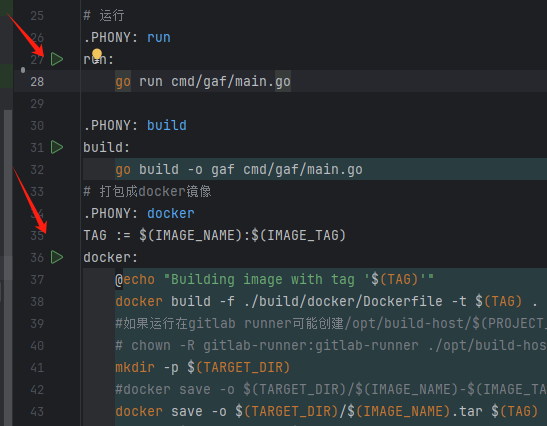Click the blue 'run' target after .PHONY
The image size is (547, 426).
pyautogui.click(x=159, y=37)
